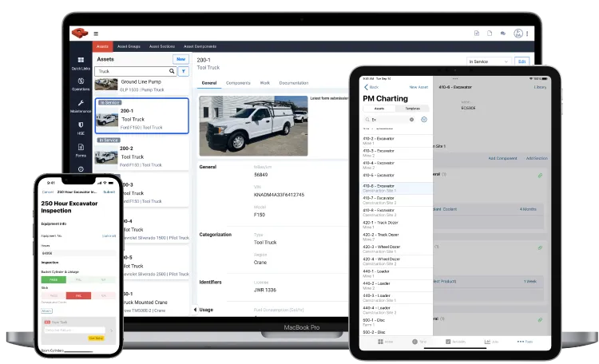Select PASS for Bucket Cylinder & Linkage
The width and height of the screenshot is (599, 364).
pos(54,280)
